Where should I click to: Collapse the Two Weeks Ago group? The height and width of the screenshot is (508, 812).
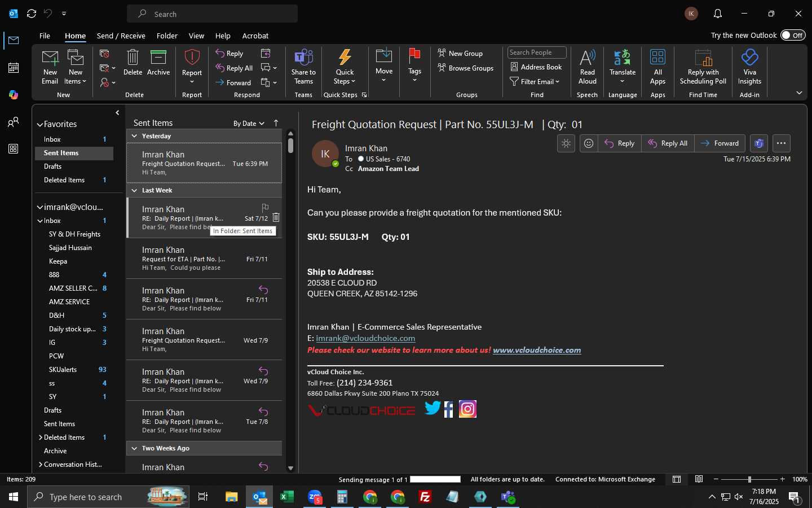[x=134, y=448]
